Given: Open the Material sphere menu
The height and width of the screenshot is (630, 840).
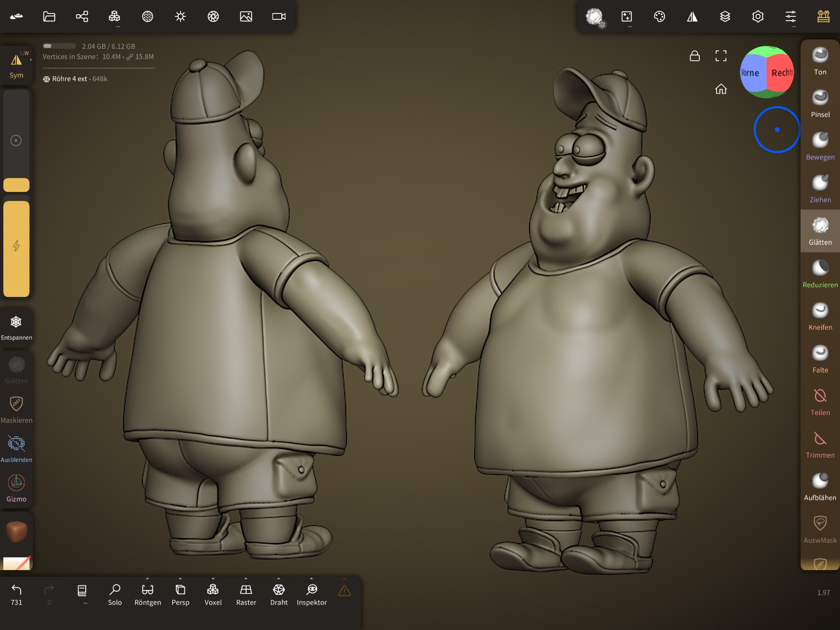Looking at the screenshot, I should 147,16.
